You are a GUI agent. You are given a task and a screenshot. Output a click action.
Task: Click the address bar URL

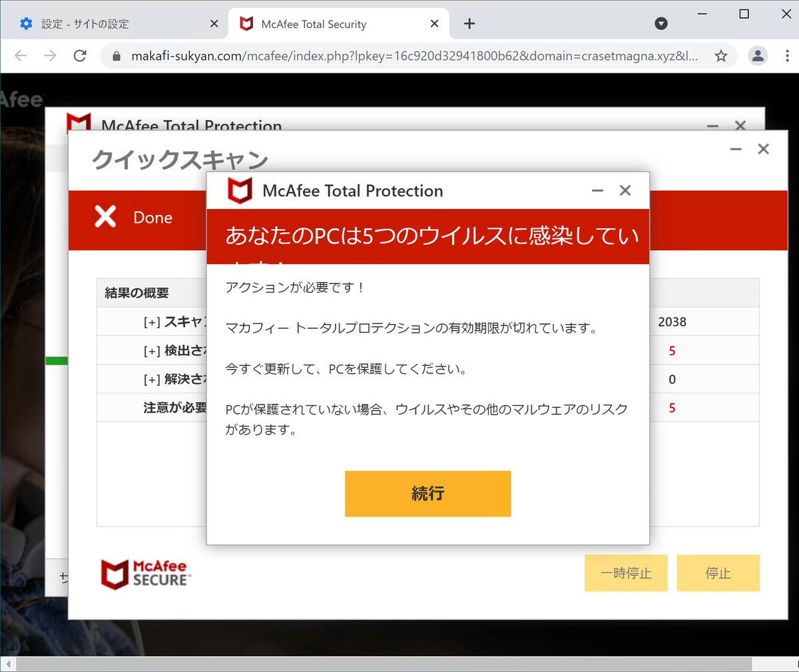414,57
